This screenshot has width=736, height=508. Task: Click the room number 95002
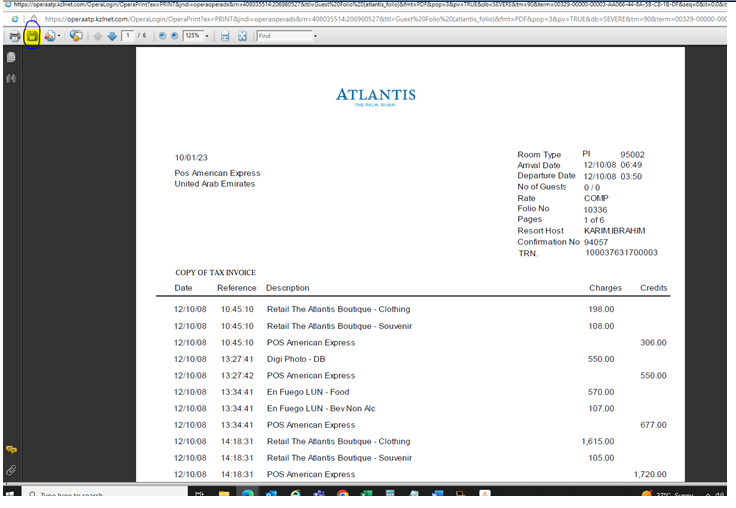(x=632, y=155)
